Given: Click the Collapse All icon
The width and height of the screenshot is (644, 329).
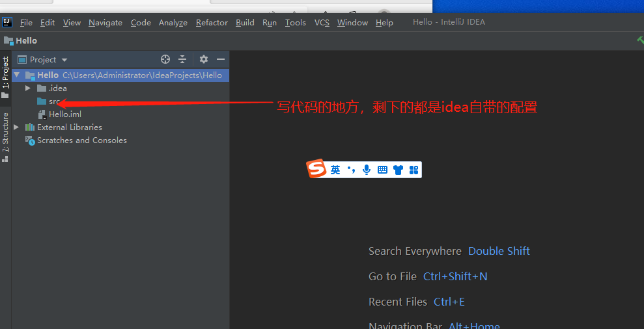Looking at the screenshot, I should tap(182, 59).
